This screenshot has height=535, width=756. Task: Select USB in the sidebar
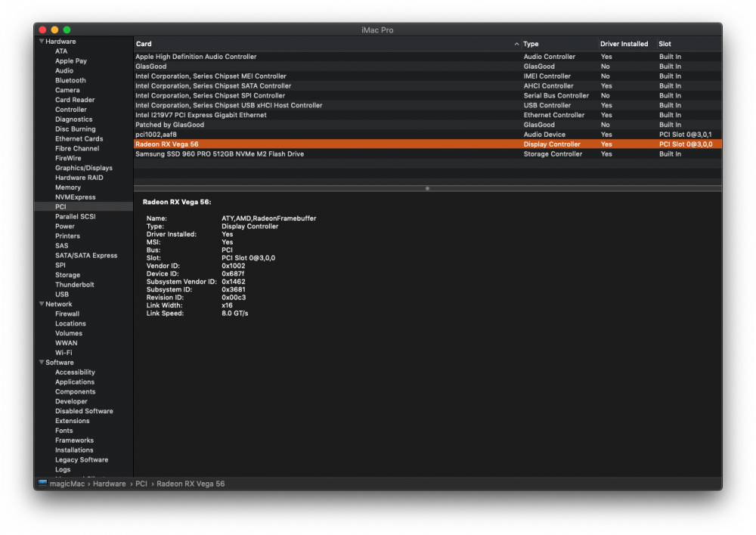point(62,295)
